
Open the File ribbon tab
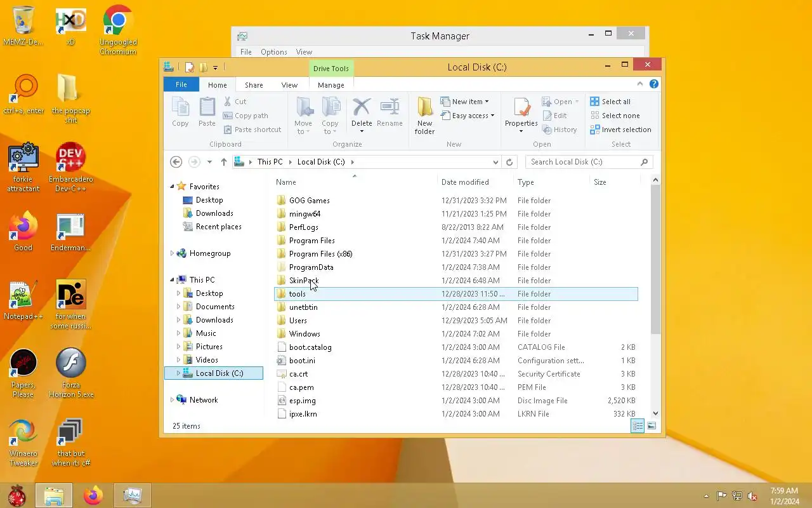coord(181,84)
